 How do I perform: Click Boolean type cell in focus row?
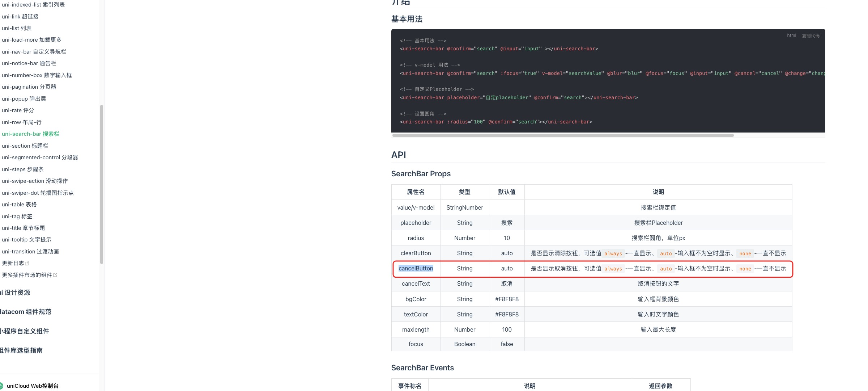(465, 344)
